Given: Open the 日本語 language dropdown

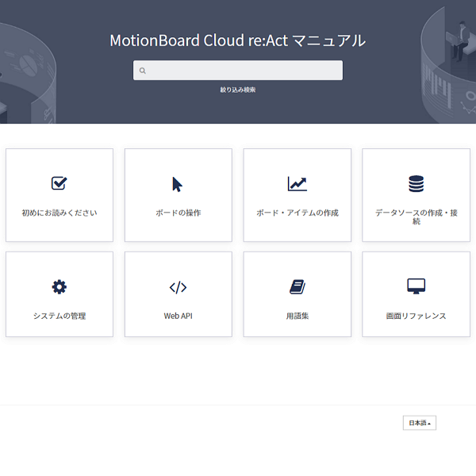Looking at the screenshot, I should coord(420,423).
